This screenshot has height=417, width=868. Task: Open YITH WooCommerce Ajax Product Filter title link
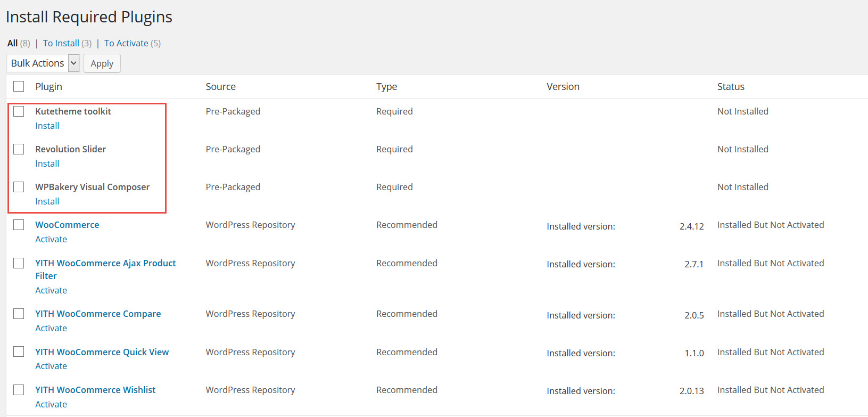105,269
